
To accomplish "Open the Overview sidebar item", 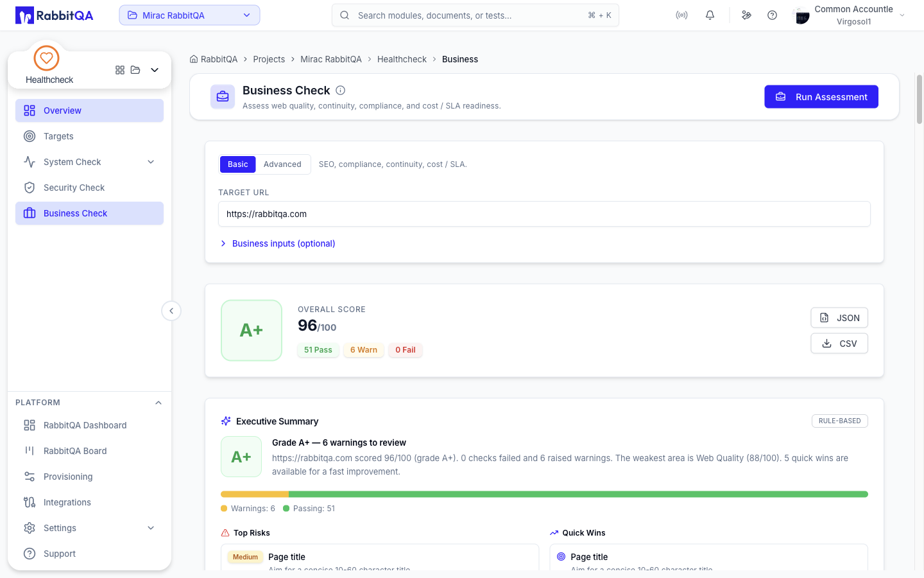I will pyautogui.click(x=89, y=110).
